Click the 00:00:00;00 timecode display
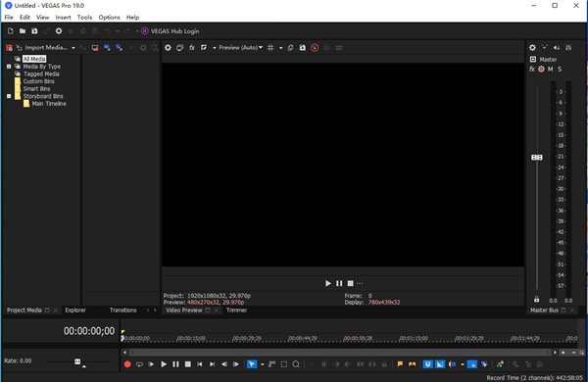The image size is (588, 382). (x=89, y=331)
